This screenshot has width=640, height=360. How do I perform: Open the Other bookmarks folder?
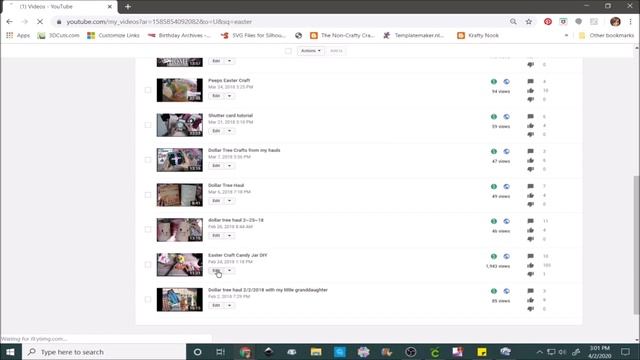tap(607, 36)
